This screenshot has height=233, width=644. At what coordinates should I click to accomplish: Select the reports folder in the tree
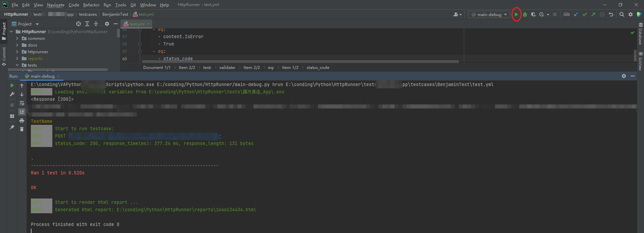point(35,58)
